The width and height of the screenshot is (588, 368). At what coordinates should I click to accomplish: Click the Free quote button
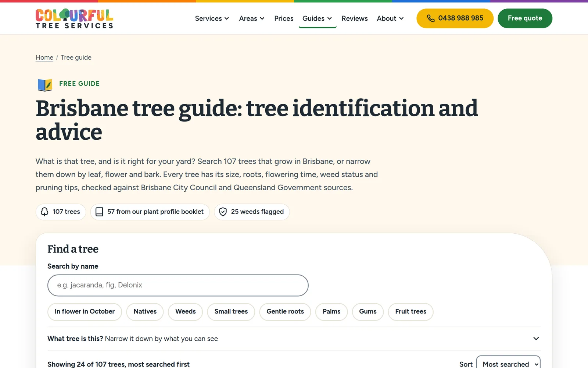point(525,18)
